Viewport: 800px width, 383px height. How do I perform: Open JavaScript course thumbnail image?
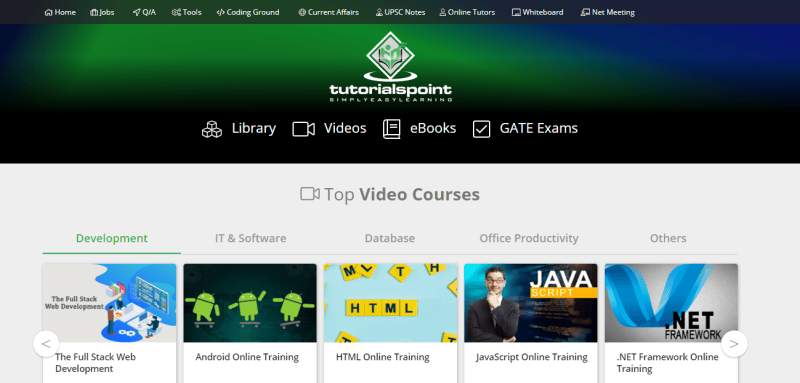pos(531,303)
